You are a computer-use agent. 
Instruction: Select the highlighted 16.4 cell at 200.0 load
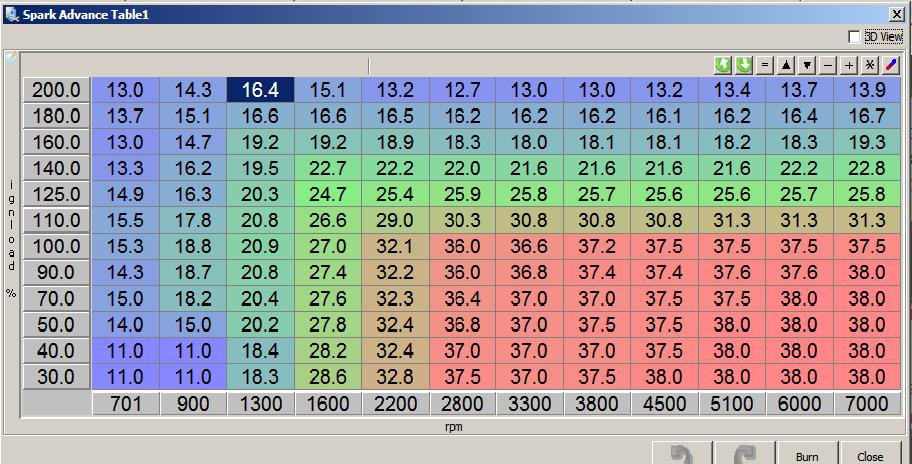pyautogui.click(x=260, y=90)
